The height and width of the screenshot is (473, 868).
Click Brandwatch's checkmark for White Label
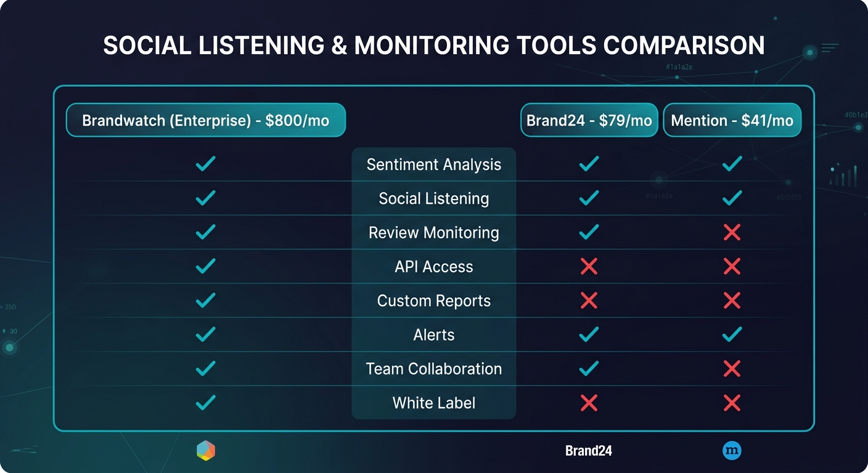(x=205, y=403)
